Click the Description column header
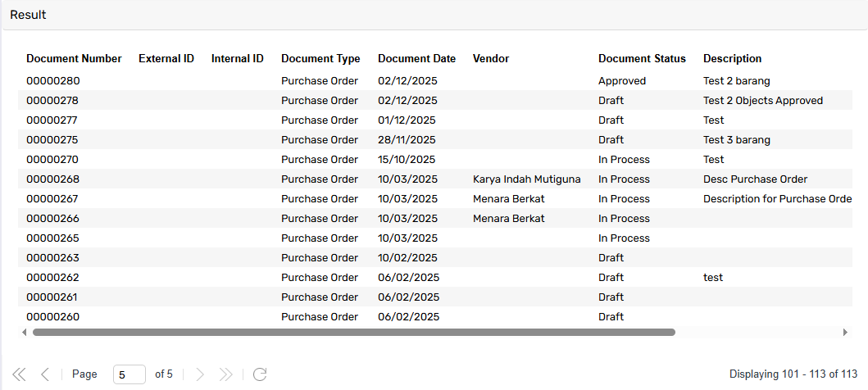 (732, 59)
